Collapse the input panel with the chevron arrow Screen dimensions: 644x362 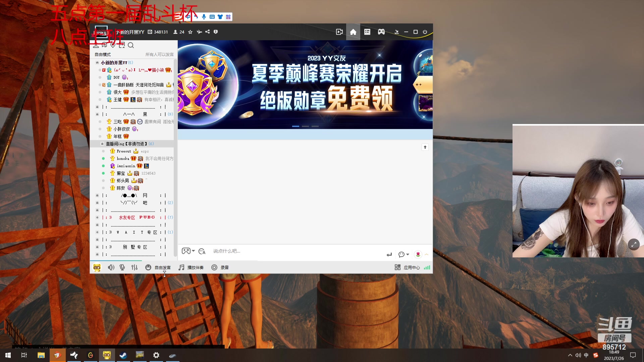coord(426,254)
